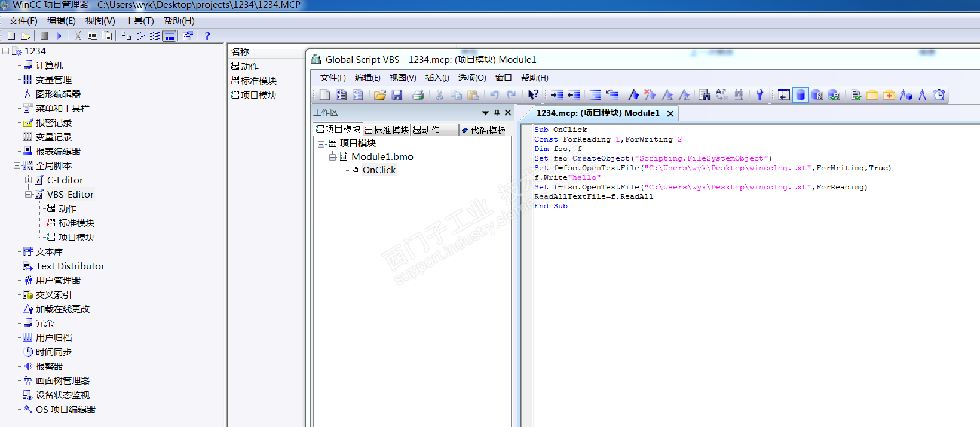Select 用户管理器 in project tree
Screen dimensions: 980x427
58,281
